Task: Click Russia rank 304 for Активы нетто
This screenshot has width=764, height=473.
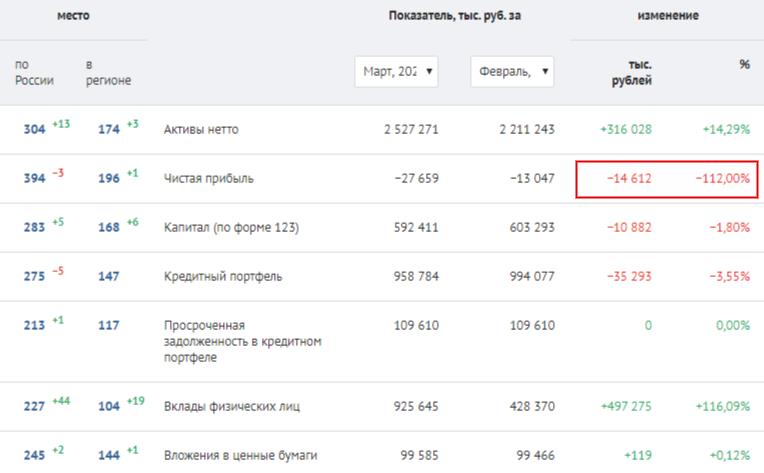Action: pos(35,130)
